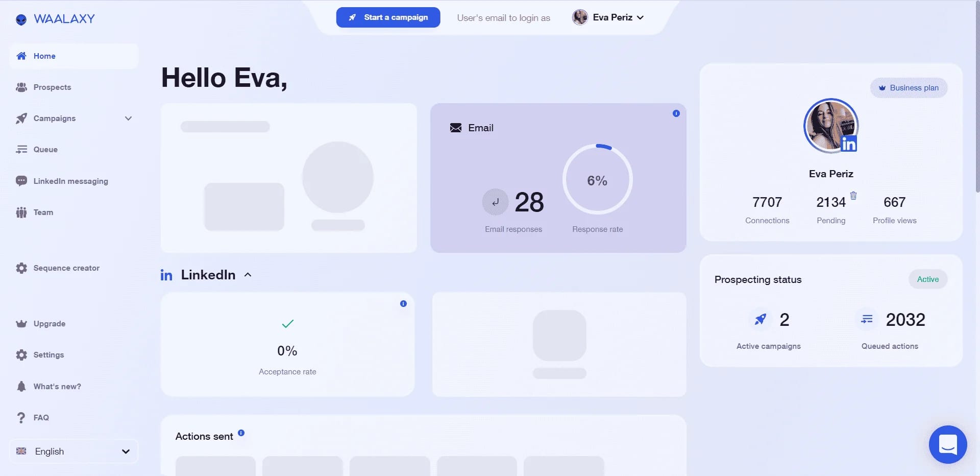The width and height of the screenshot is (980, 476).
Task: Click Eva Periz large profile photo
Action: tap(831, 126)
